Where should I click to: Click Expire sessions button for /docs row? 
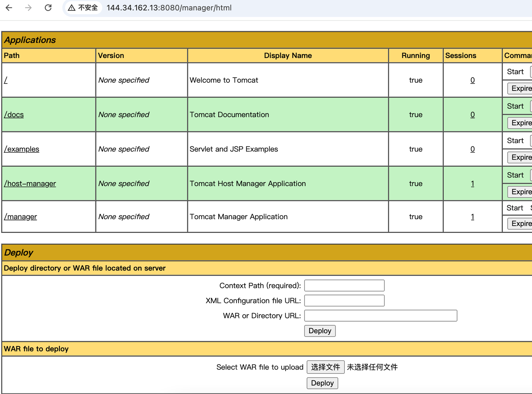click(x=520, y=123)
